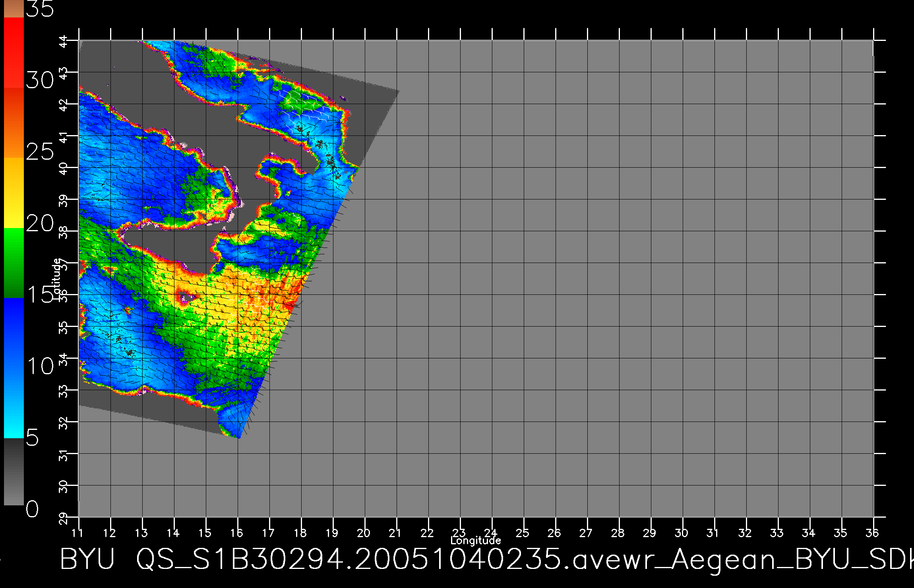
Task: Click longitude tick label 26
Action: click(x=554, y=532)
